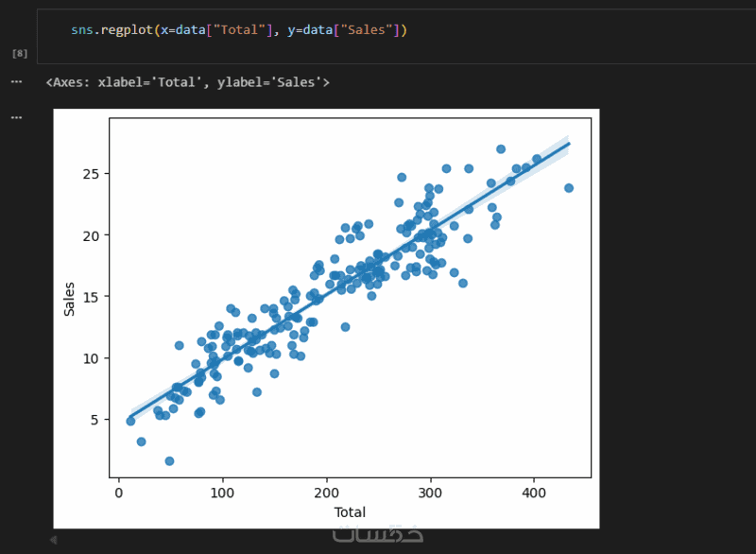Viewport: 756px width, 554px height.
Task: Click the Total x-axis label under the plot
Action: pyautogui.click(x=350, y=512)
